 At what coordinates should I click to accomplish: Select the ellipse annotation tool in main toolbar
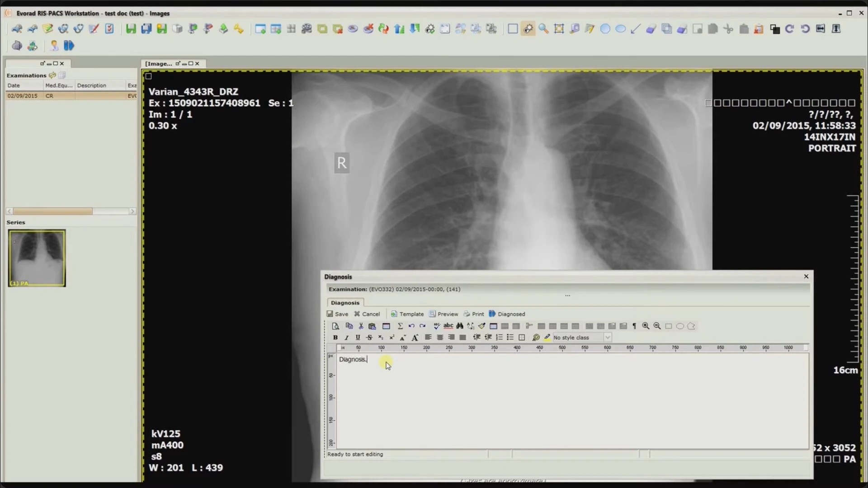point(621,29)
